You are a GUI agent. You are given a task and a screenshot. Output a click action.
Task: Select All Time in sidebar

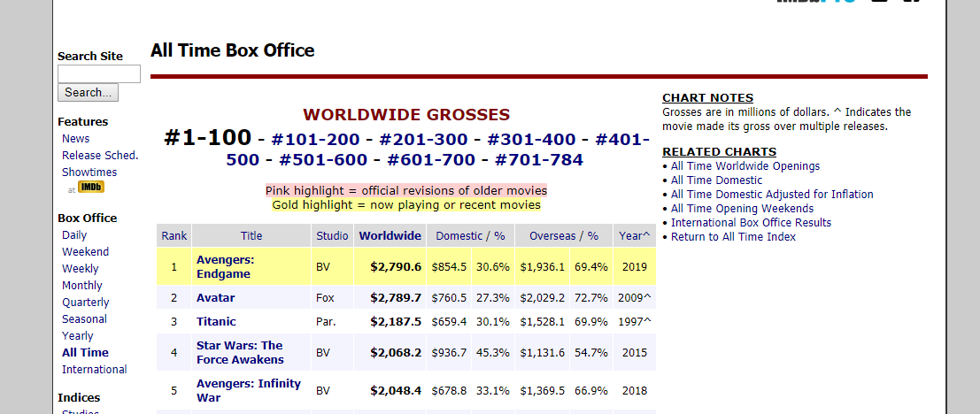click(85, 353)
